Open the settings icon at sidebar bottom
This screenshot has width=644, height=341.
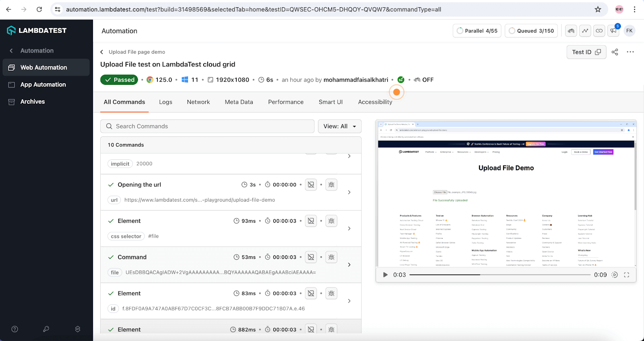coord(78,329)
